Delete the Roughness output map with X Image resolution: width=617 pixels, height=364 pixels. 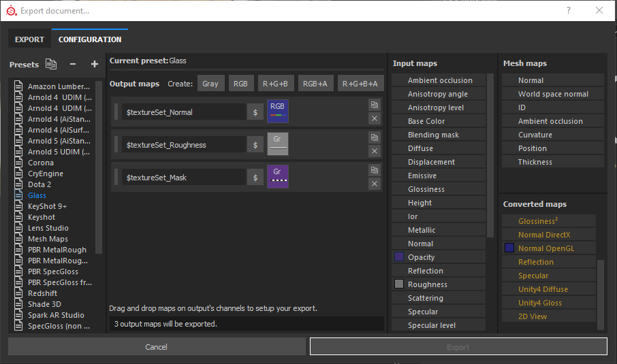[x=375, y=151]
